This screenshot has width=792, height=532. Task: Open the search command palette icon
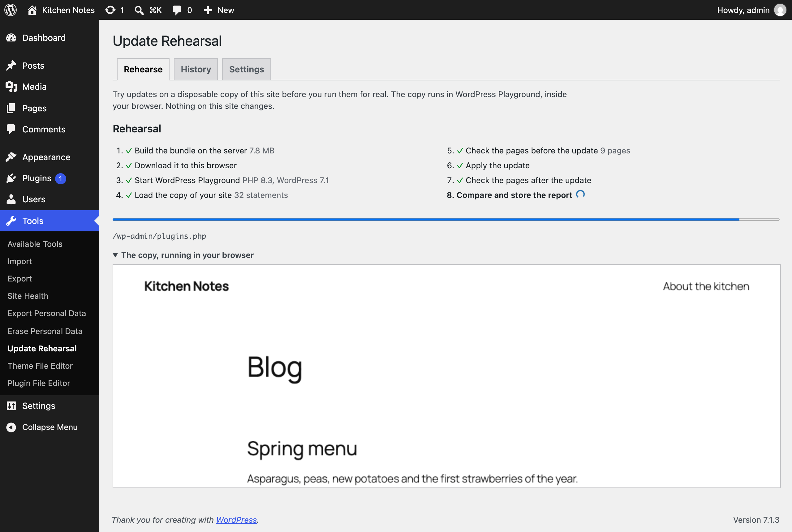pyautogui.click(x=139, y=10)
